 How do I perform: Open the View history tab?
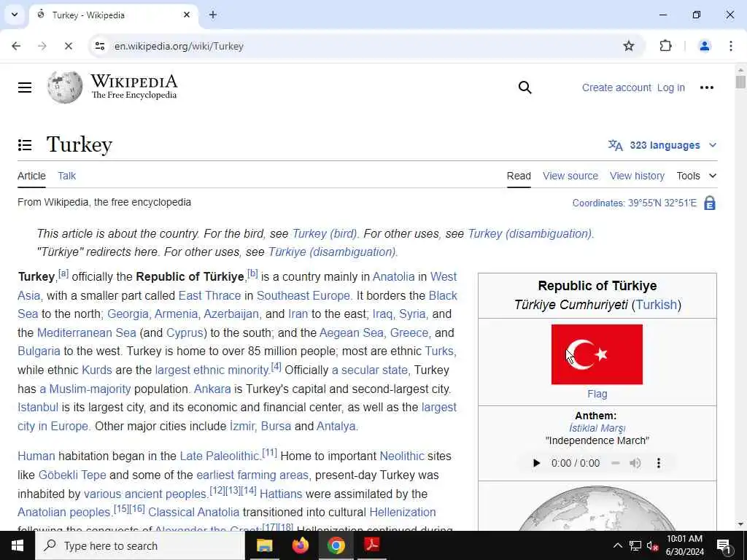637,176
